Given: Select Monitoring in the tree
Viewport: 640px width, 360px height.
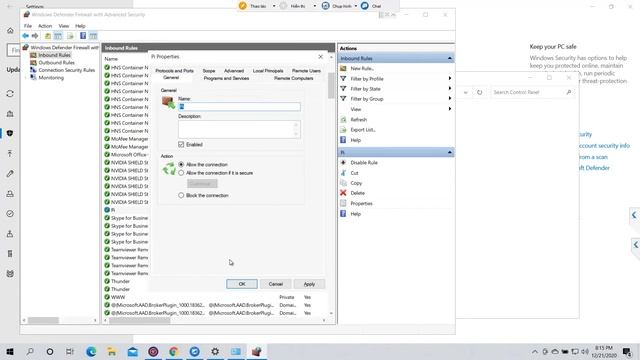Looking at the screenshot, I should [x=51, y=78].
